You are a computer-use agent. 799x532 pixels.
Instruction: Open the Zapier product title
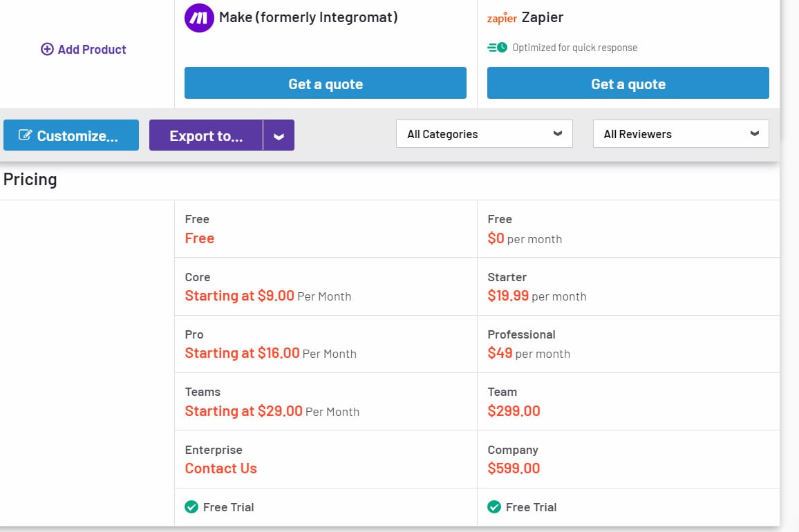coord(542,17)
